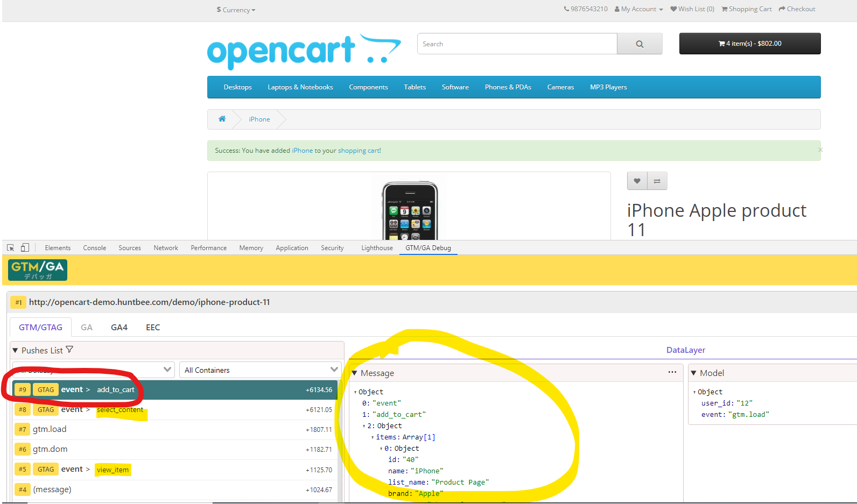The height and width of the screenshot is (504, 857).
Task: Open the MP3 Players category
Action: [x=608, y=87]
